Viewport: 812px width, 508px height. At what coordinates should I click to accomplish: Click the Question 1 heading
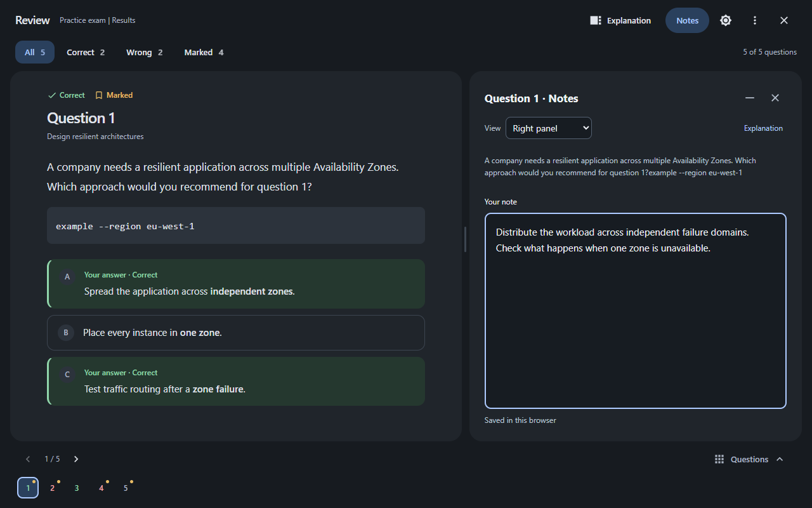tap(81, 118)
